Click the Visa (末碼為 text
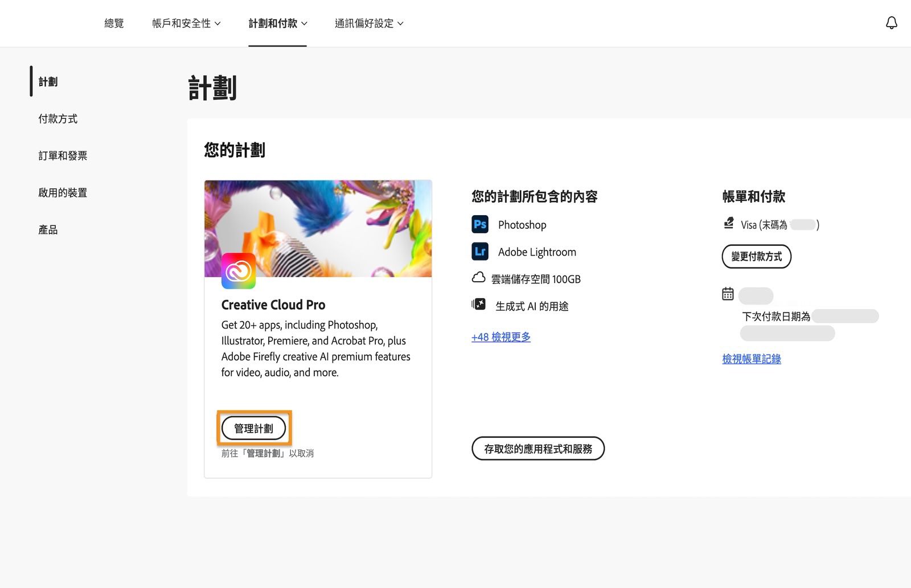The height and width of the screenshot is (588, 911). (764, 225)
